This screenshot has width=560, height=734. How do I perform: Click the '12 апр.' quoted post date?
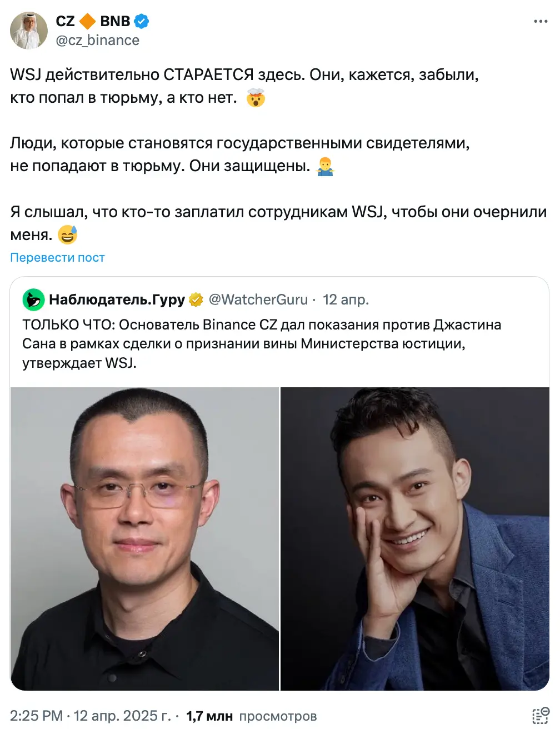(346, 299)
